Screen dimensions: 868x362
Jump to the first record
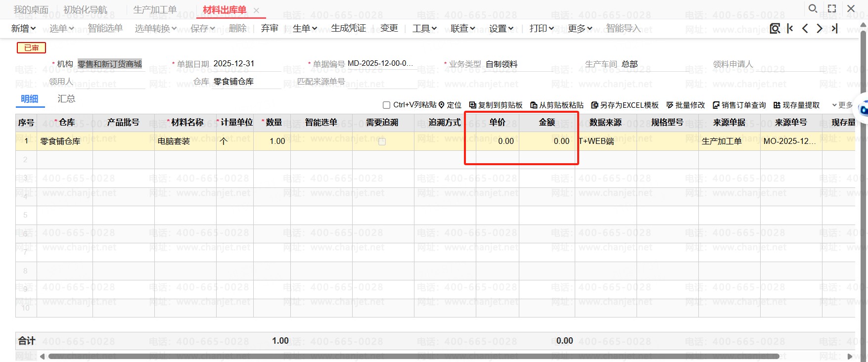pyautogui.click(x=790, y=28)
